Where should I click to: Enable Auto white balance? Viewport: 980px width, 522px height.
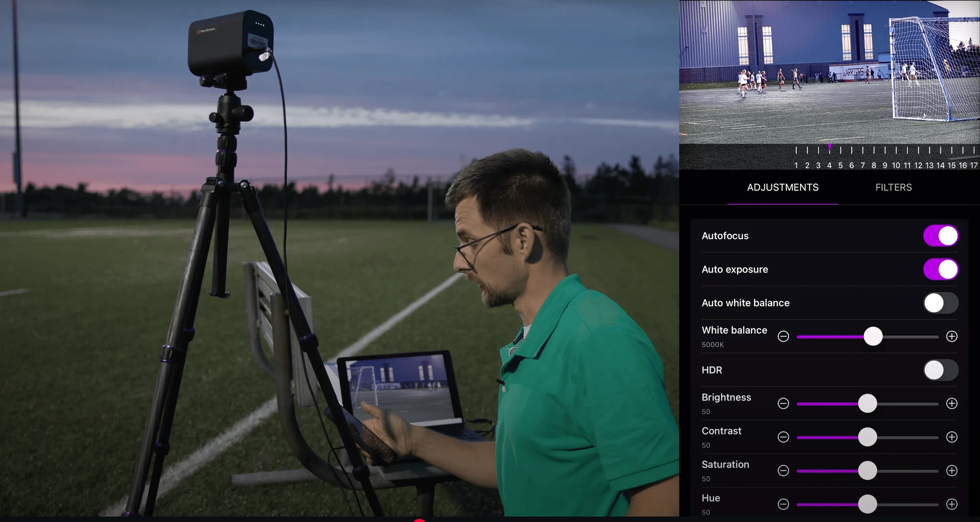(x=941, y=303)
